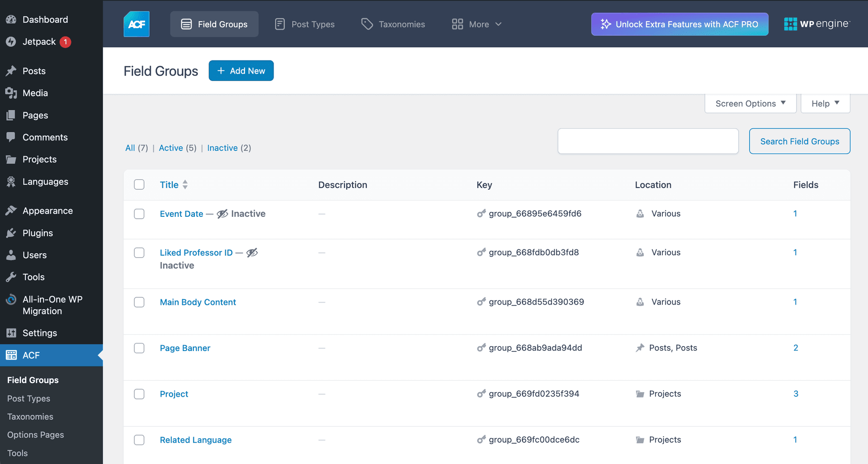Select the Media library icon
This screenshot has width=868, height=464.
pos(11,93)
